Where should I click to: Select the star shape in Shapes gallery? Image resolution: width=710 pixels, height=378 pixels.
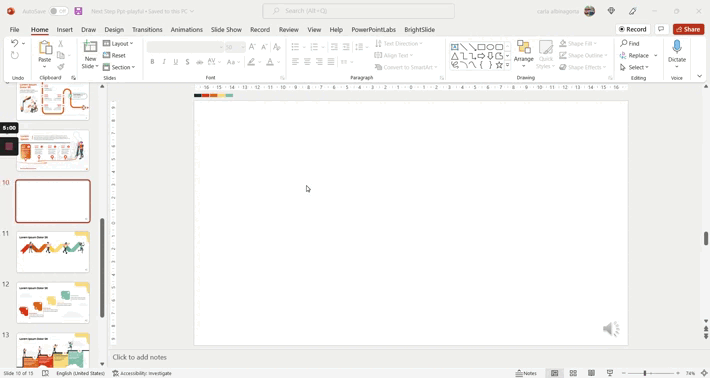[x=499, y=65]
